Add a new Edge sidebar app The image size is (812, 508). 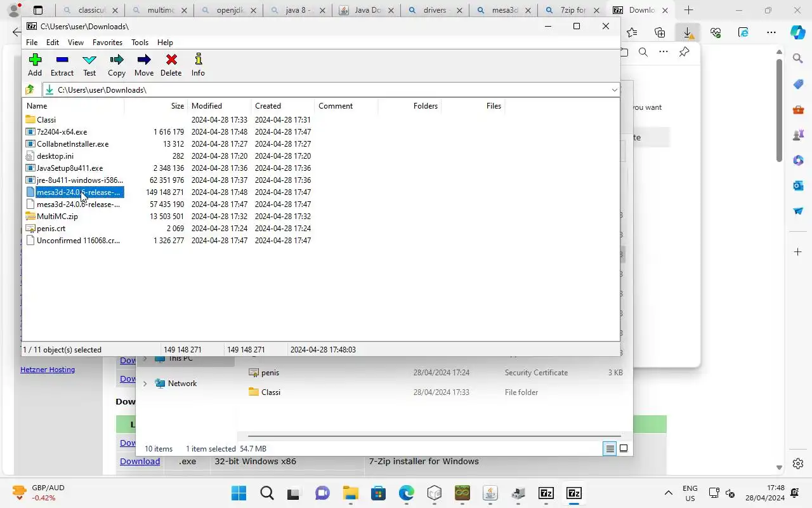coord(798,252)
